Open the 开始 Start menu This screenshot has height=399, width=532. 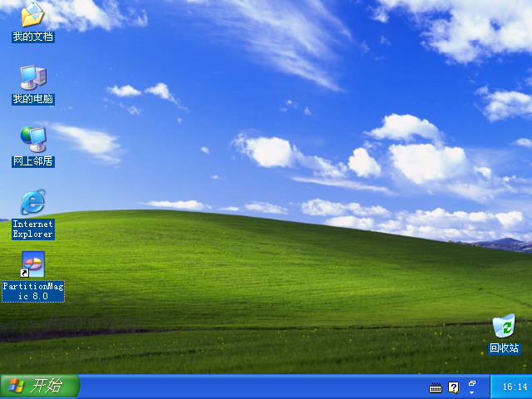click(40, 387)
